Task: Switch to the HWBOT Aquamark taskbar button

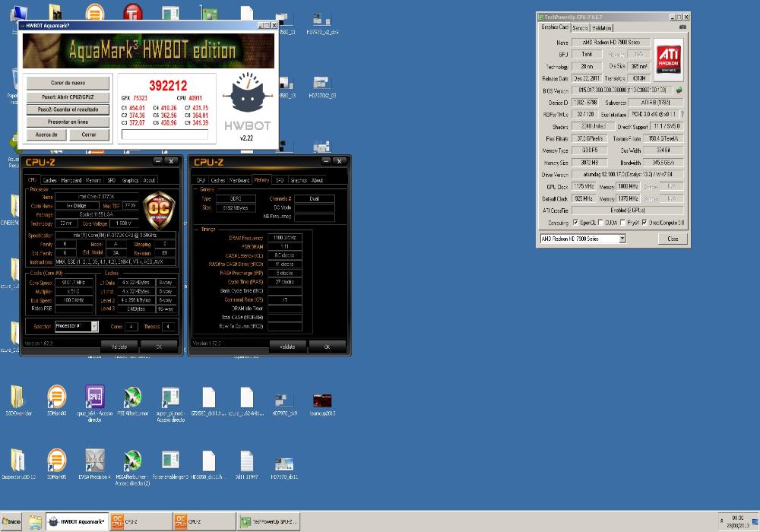Action: click(77, 522)
